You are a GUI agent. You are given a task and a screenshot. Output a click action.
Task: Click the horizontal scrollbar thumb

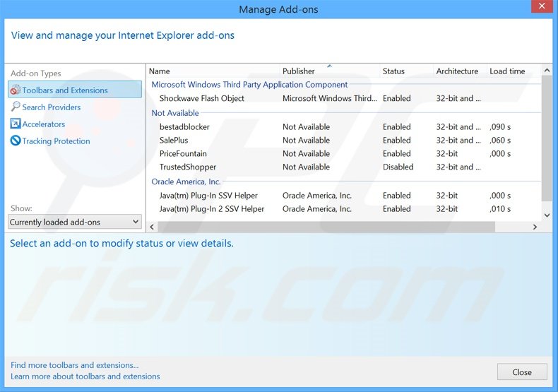[x=326, y=227]
